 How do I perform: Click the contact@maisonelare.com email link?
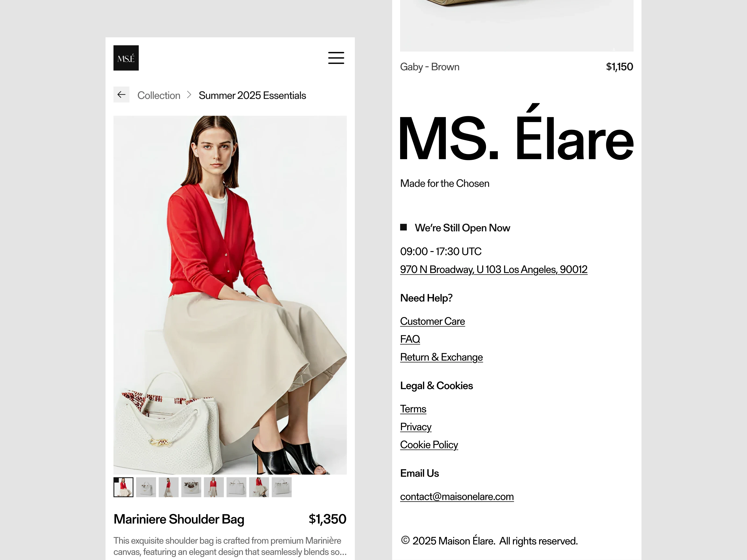pos(457,497)
